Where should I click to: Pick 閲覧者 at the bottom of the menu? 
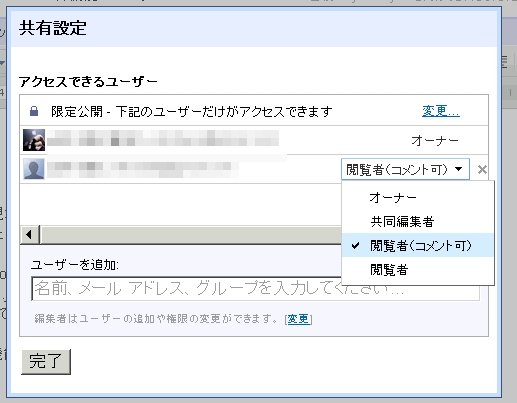point(417,269)
